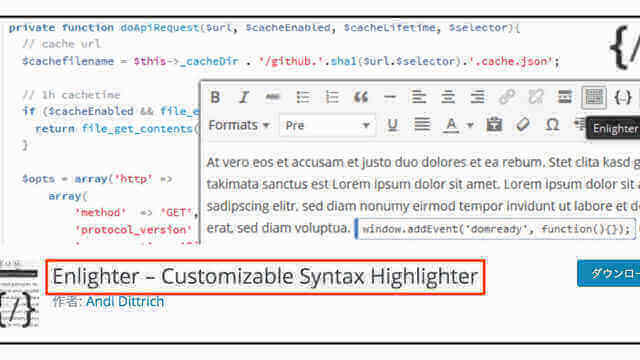Apply Italic formatting
Screen dimensions: 640x360
[244, 97]
